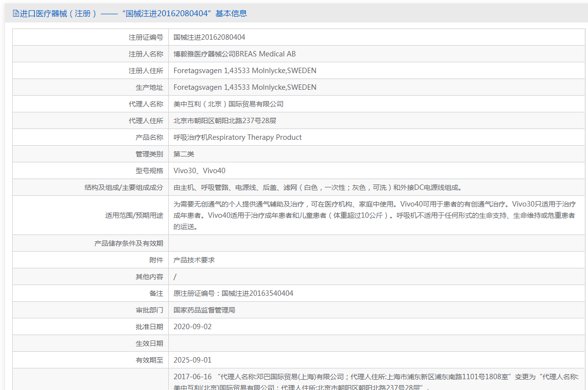
Task: Select 博毅雅医疗器械公司BREAS Medical AB text
Action: click(x=235, y=54)
